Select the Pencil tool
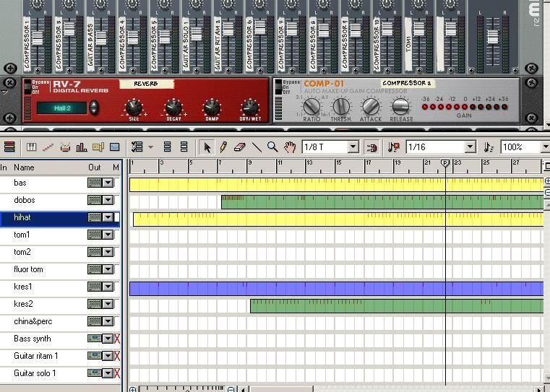The image size is (550, 392). [x=223, y=147]
